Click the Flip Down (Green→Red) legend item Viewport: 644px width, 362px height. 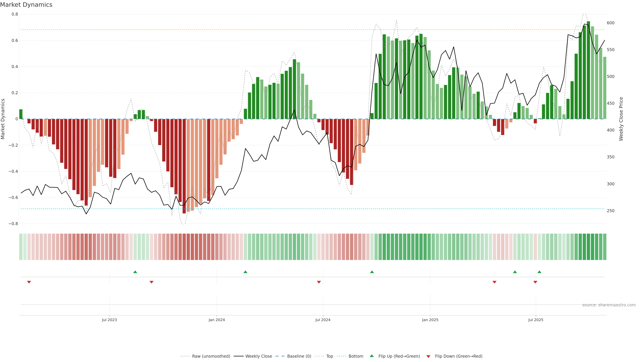(x=459, y=356)
